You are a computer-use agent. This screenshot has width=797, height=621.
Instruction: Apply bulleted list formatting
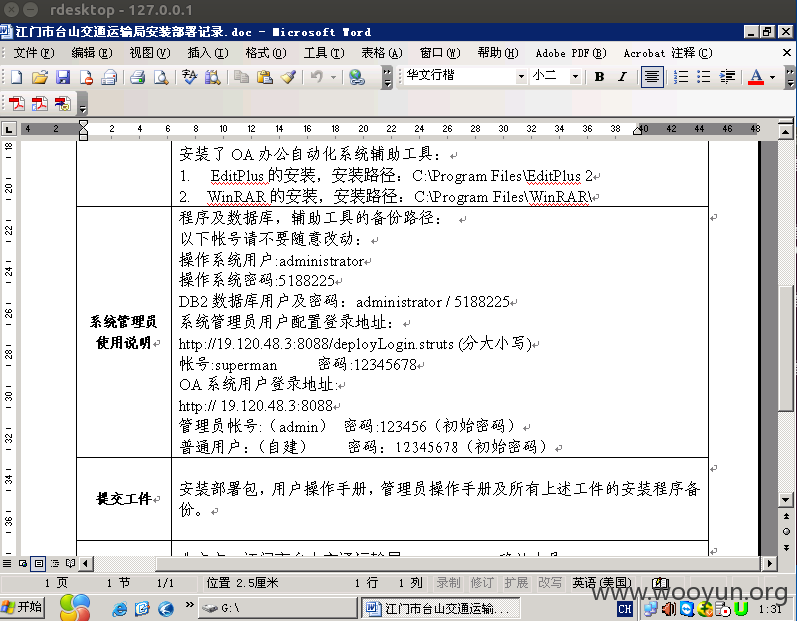(704, 77)
